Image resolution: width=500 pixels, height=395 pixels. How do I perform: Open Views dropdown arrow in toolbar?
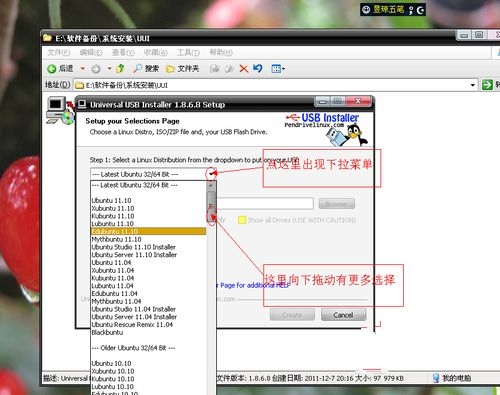[x=283, y=69]
